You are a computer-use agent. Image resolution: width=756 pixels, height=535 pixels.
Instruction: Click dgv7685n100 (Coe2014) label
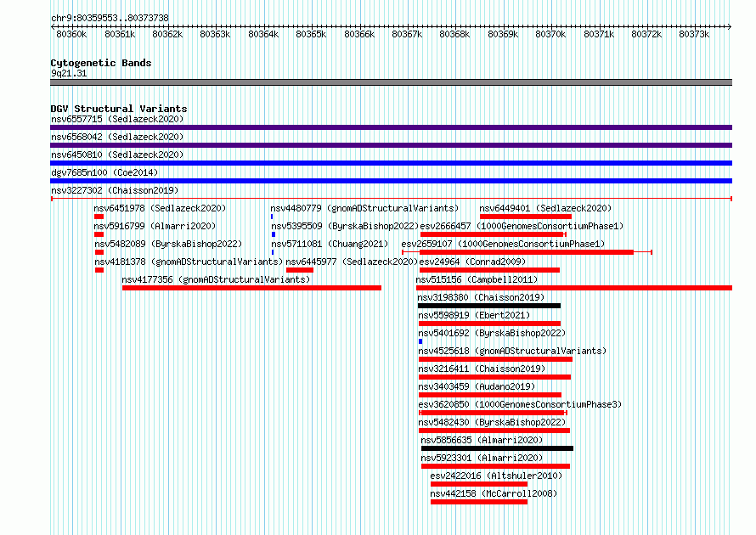(104, 172)
